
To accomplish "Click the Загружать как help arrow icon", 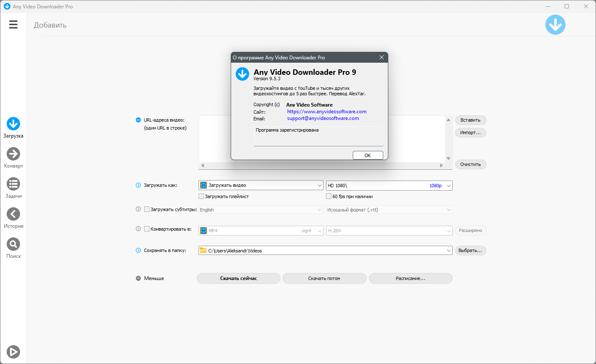I will click(x=138, y=185).
